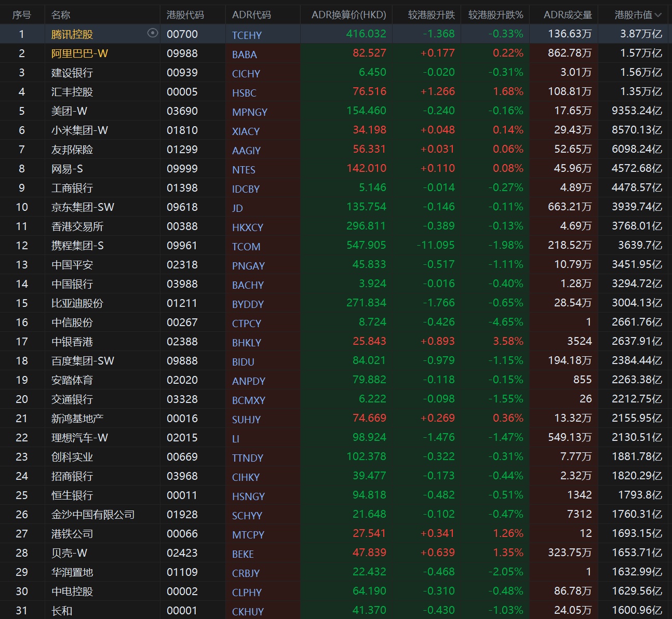The width and height of the screenshot is (672, 619).
Task: Sort by the ADR成交量 column header
Action: coord(568,15)
